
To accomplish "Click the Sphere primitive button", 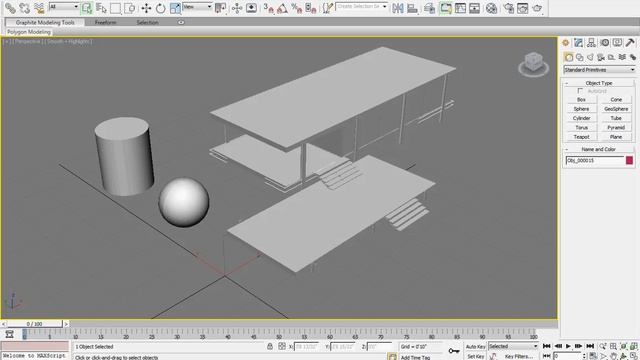I will 581,109.
